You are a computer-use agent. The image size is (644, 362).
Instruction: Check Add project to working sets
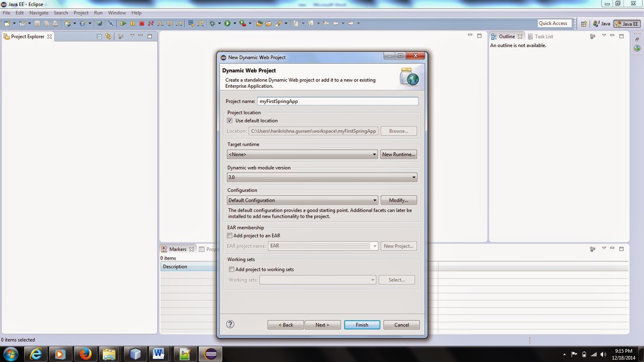tap(232, 269)
